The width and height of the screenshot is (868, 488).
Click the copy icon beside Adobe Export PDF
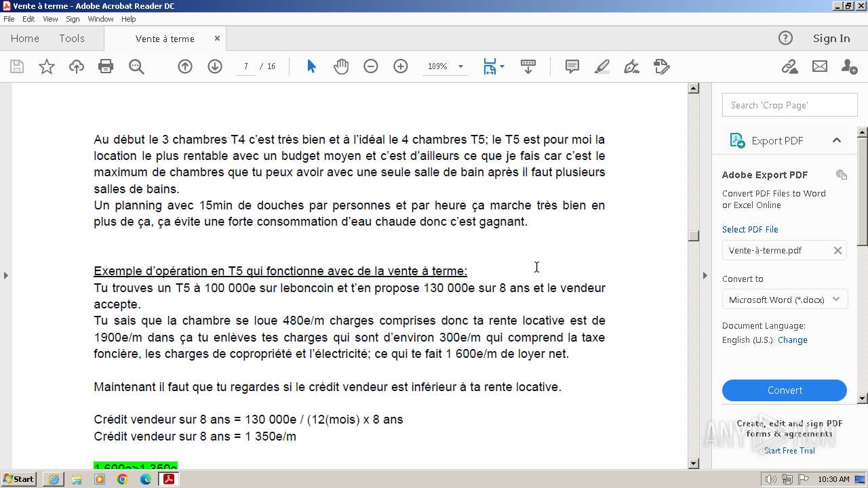pyautogui.click(x=842, y=175)
